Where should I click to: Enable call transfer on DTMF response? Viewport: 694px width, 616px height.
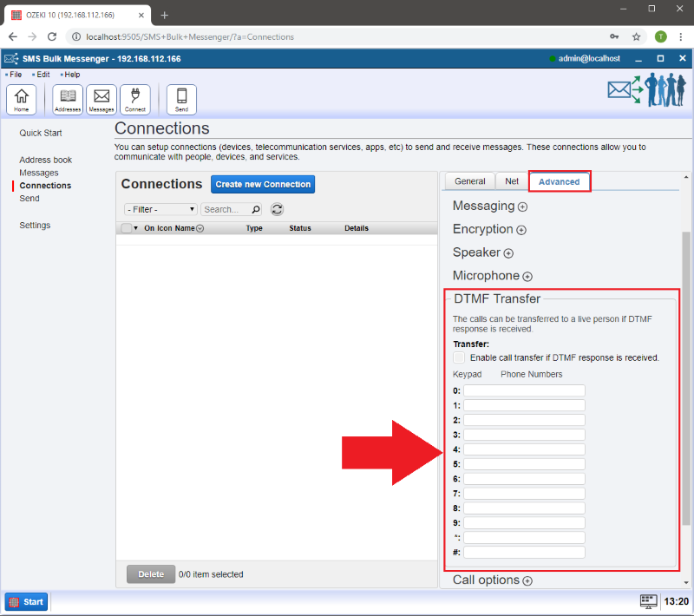coord(459,357)
